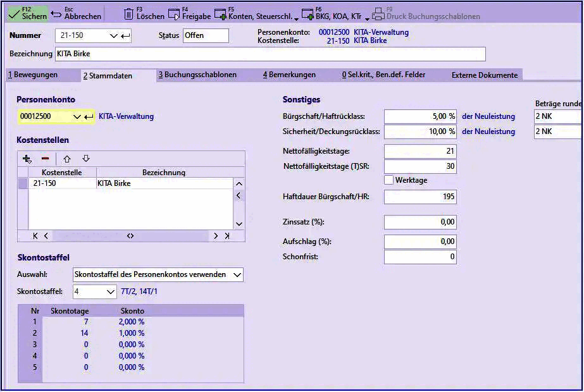The image size is (584, 392).
Task: Go to next record in Kostenstellen navigator
Action: [x=216, y=236]
